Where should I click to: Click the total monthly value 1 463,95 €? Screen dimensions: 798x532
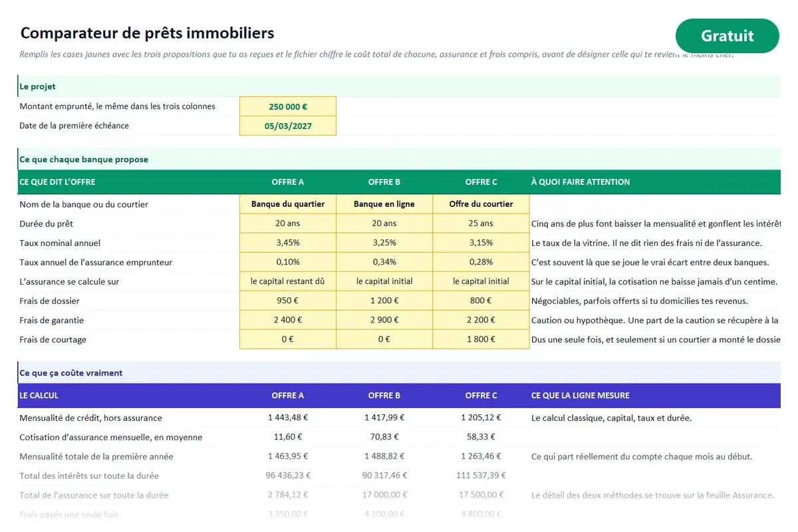click(288, 457)
